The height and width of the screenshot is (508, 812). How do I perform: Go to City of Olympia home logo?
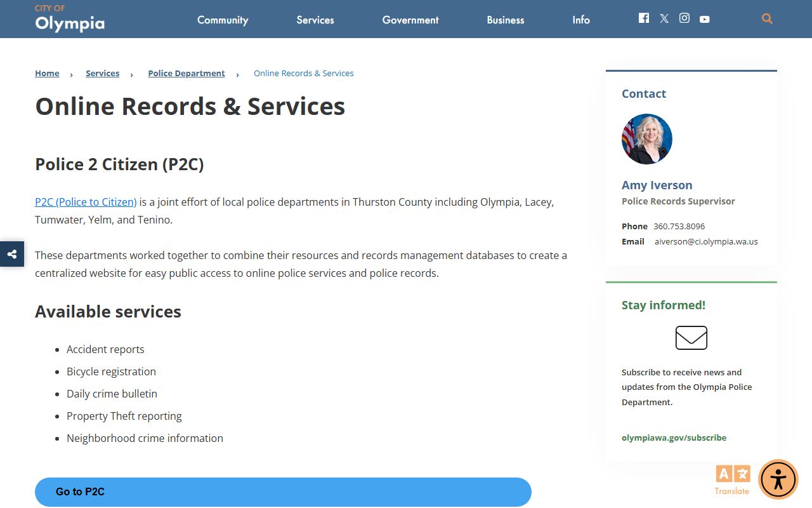coord(70,18)
